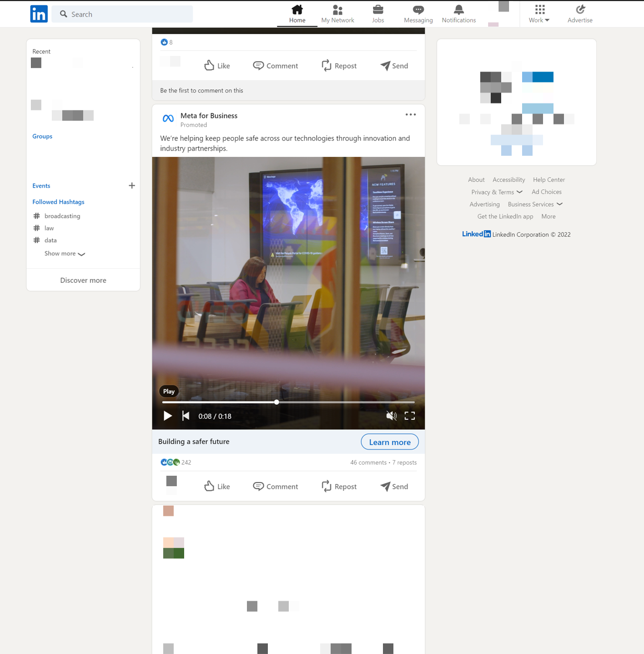Comment on the Meta for Business post
The image size is (644, 654).
click(276, 486)
